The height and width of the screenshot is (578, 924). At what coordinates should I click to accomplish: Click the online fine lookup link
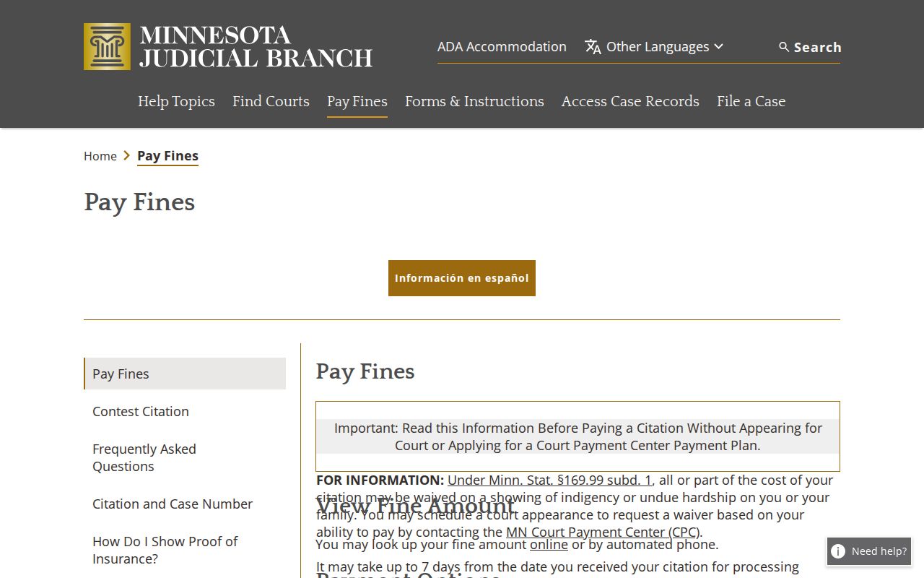tap(549, 544)
